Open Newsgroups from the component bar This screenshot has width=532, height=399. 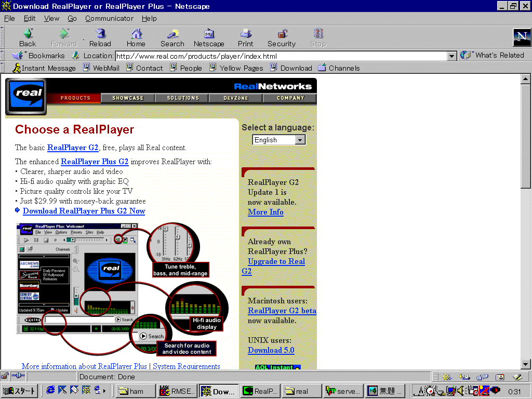coord(482,377)
